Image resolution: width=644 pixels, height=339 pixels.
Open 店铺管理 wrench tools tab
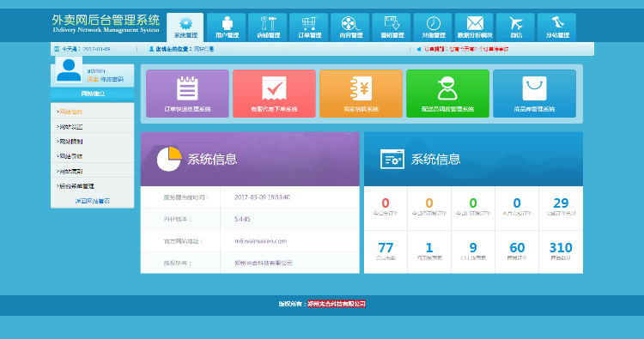point(268,27)
